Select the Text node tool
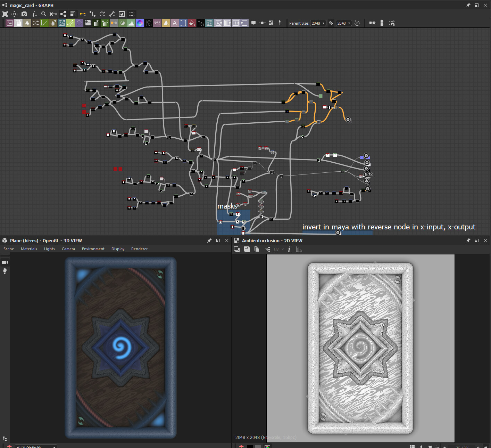Screen dimensions: 491x448 [175, 23]
